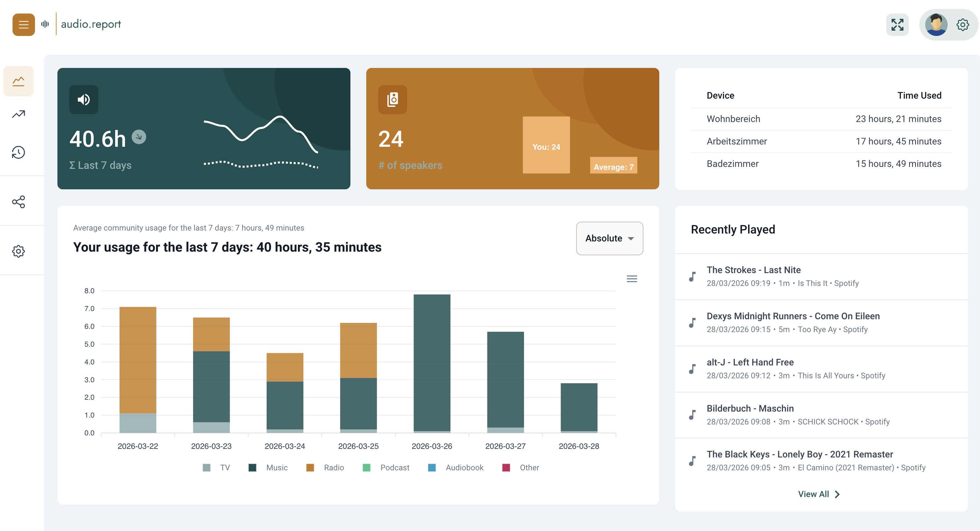The height and width of the screenshot is (531, 980).
Task: Click the 2026-03-26 Music bar
Action: tap(432, 362)
